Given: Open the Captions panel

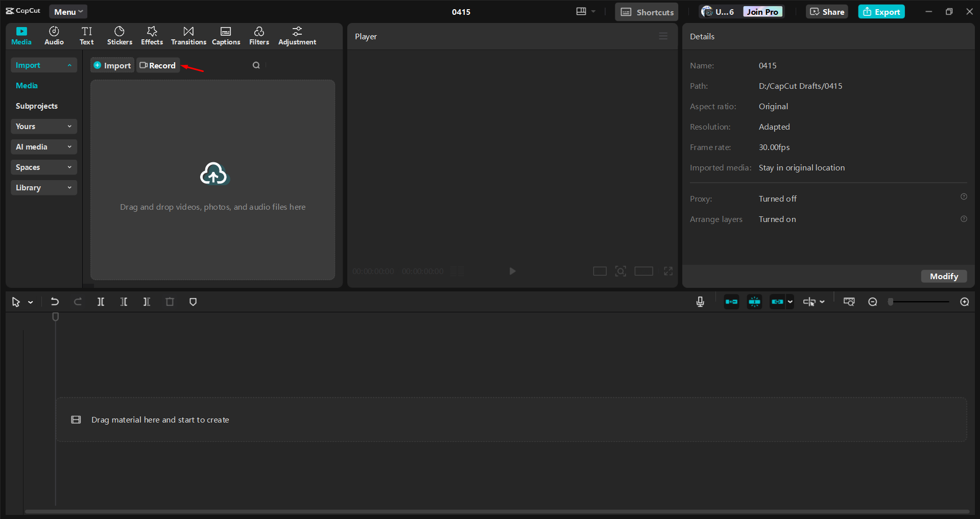Looking at the screenshot, I should (x=226, y=35).
